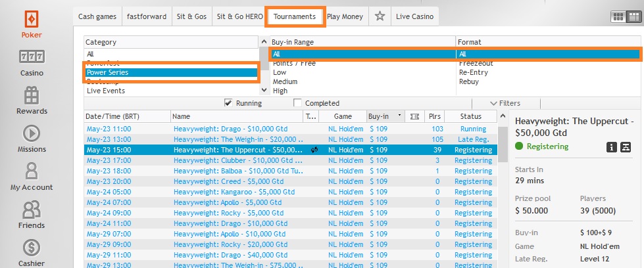Click Late Reg. status of The Weigh-in
Viewport: 644px width, 268px height.
coord(474,139)
